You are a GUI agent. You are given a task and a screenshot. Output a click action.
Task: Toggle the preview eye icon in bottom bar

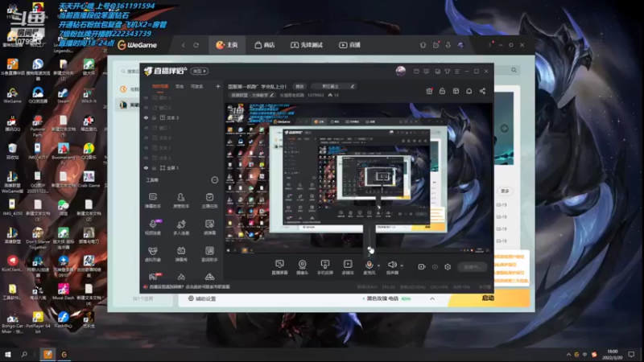(435, 267)
